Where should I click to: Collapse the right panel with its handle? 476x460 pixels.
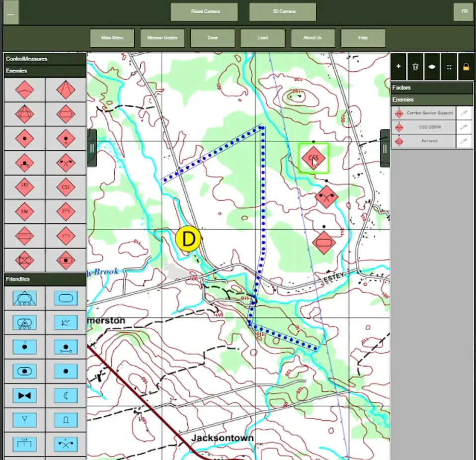(x=385, y=148)
